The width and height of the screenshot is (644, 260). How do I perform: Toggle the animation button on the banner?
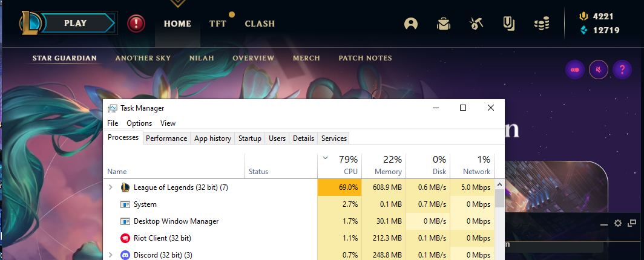click(x=574, y=70)
